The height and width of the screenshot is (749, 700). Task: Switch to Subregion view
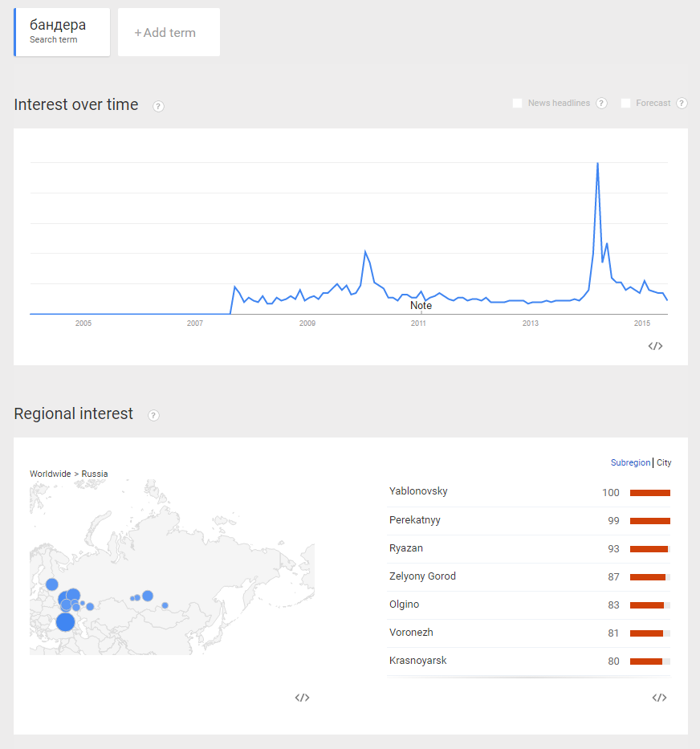(630, 462)
